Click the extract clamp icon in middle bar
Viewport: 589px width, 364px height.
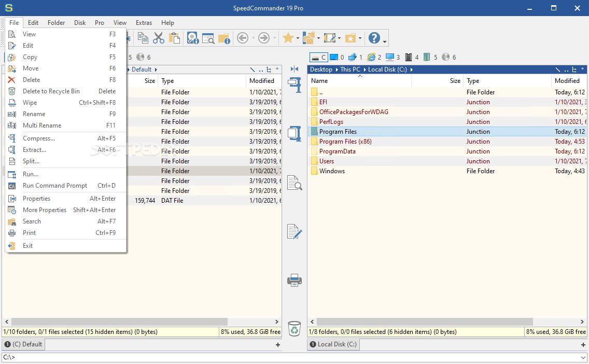tap(294, 133)
